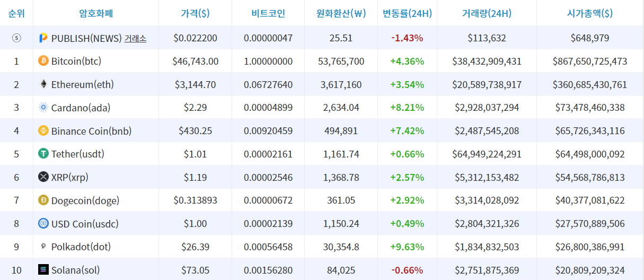
Task: Click Bitcoin market cap $867,650,725,473
Action: click(590, 61)
